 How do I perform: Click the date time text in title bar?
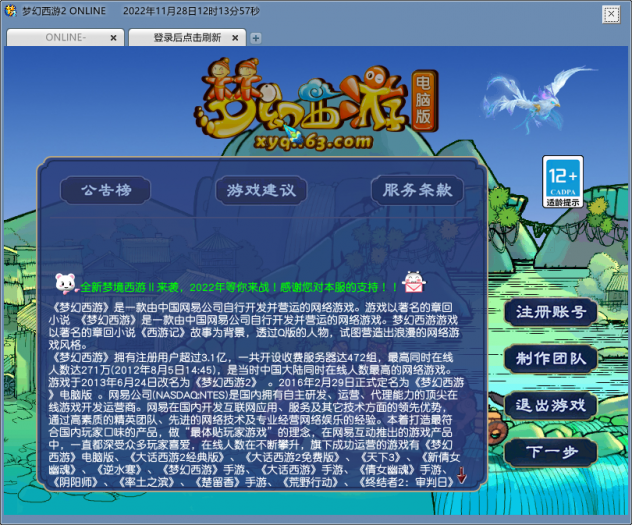pos(191,11)
